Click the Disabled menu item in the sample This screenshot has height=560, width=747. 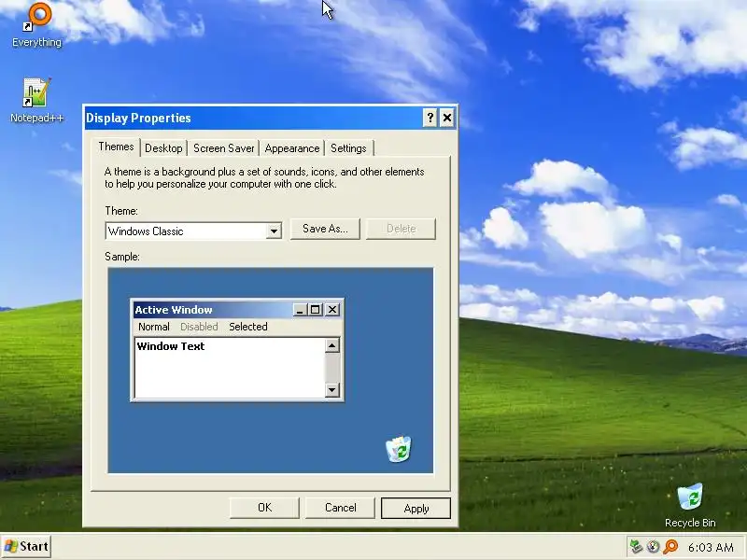[199, 327]
